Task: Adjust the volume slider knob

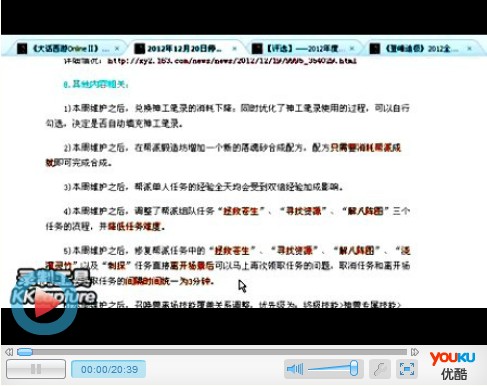Action: tap(354, 368)
